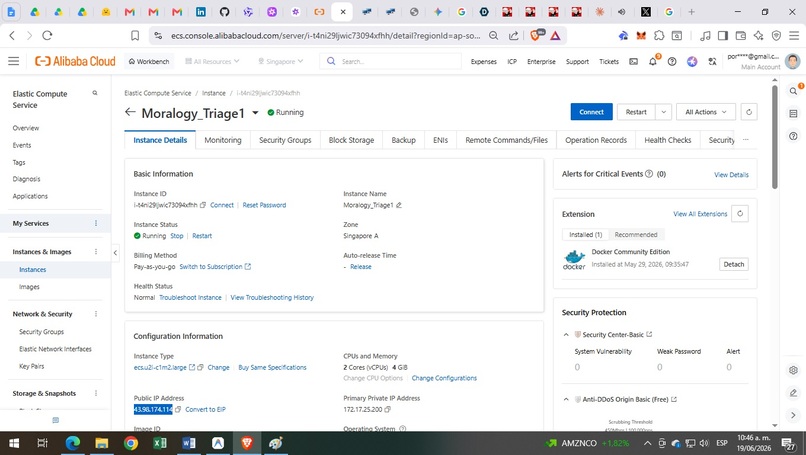Go back with the arrow beside Moralogy_Triage1

(x=130, y=112)
